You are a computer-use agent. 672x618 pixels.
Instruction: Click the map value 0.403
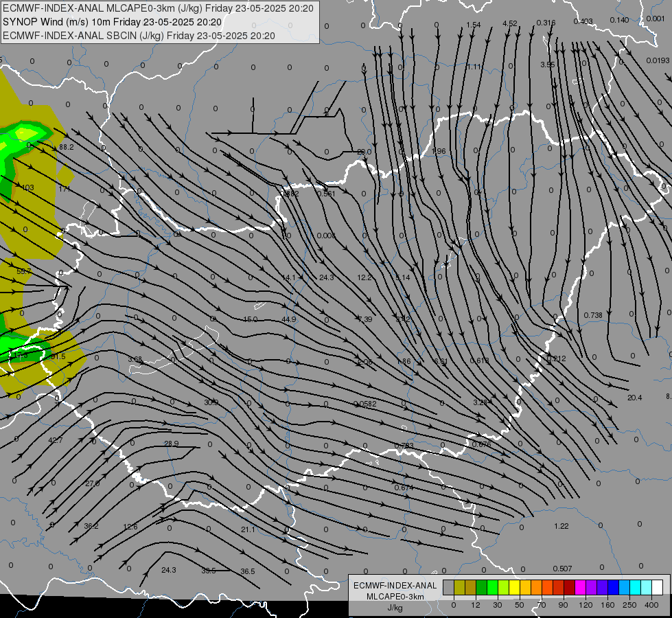click(x=583, y=21)
